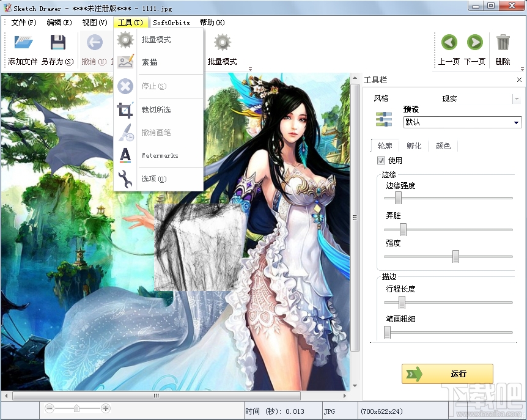
Task: Click the 选项 wrench icon
Action: tap(125, 179)
